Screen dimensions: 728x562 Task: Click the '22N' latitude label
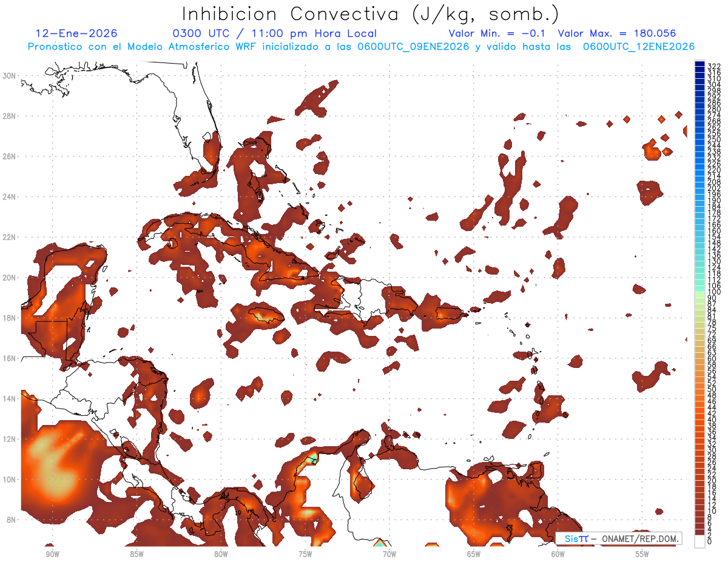pyautogui.click(x=9, y=237)
